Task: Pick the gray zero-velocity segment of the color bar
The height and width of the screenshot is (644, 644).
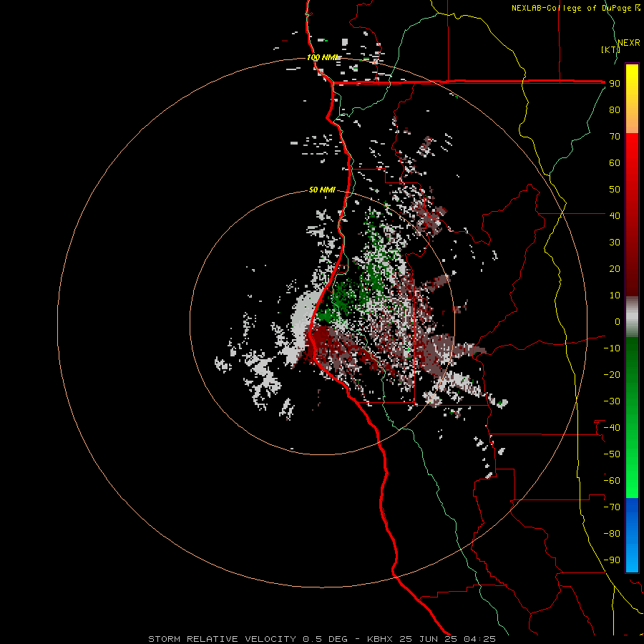Action: 632,317
